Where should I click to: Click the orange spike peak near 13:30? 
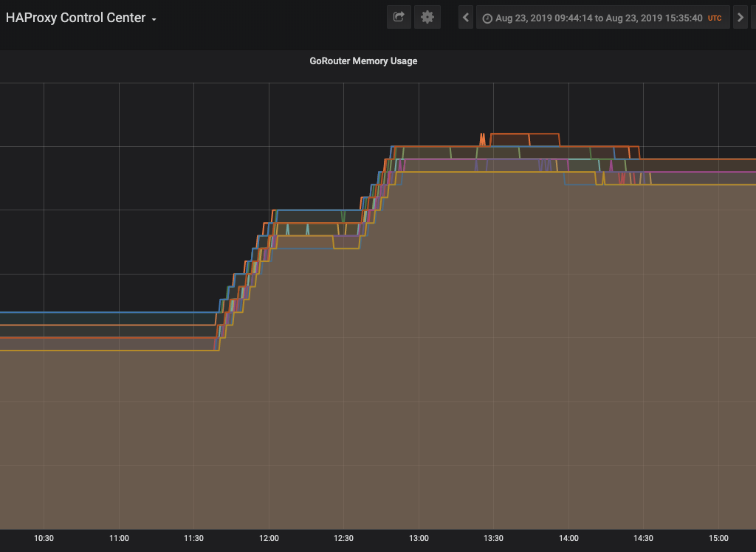(482, 134)
